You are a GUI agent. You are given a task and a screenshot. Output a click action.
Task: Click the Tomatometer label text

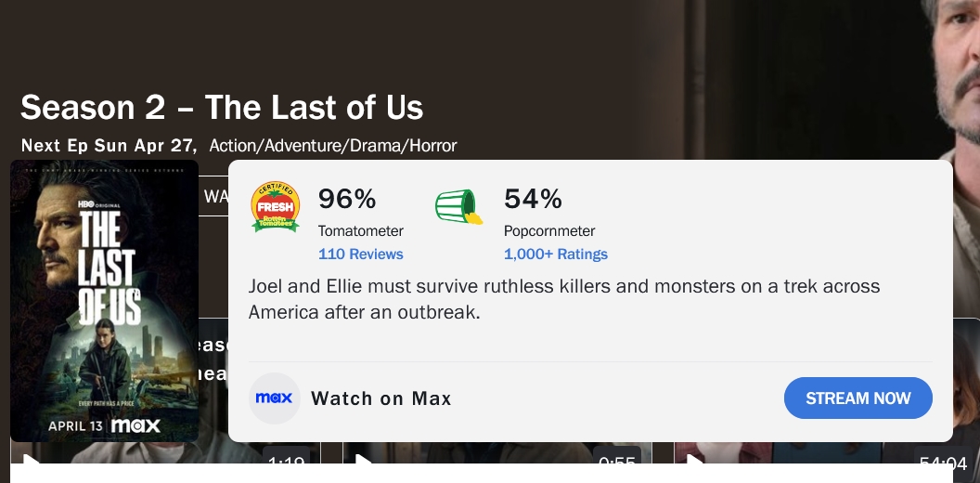click(360, 231)
